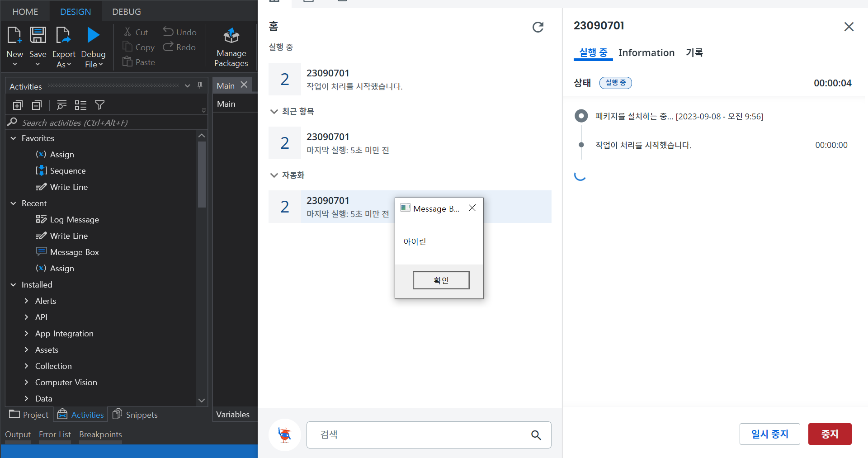Open Manage Packages
Viewport: 868px width, 458px height.
(231, 48)
